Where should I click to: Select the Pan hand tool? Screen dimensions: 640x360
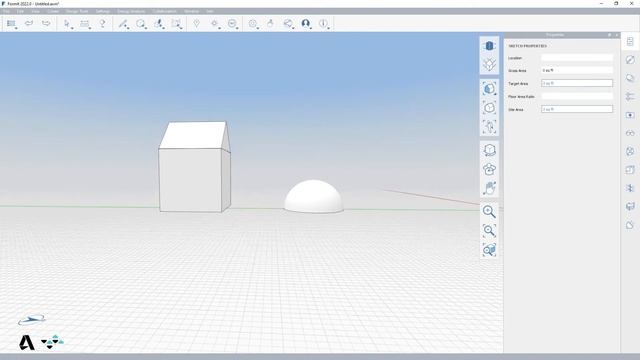[x=489, y=188]
